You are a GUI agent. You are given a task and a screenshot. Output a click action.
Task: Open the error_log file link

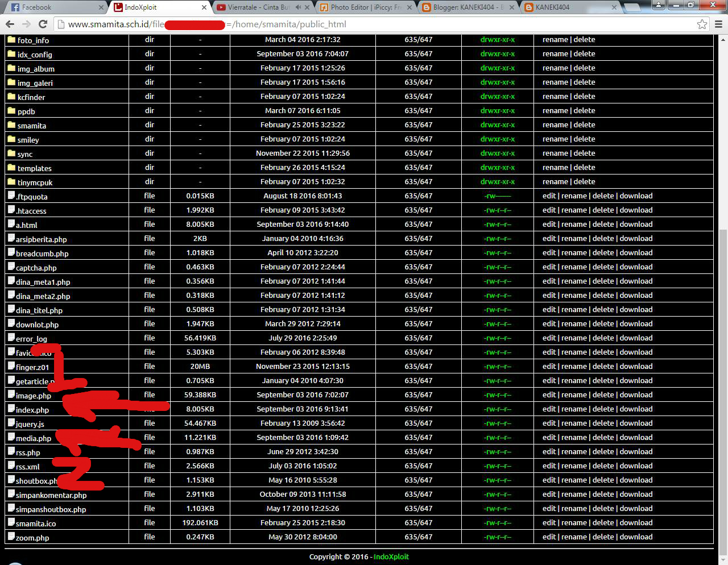tap(31, 339)
